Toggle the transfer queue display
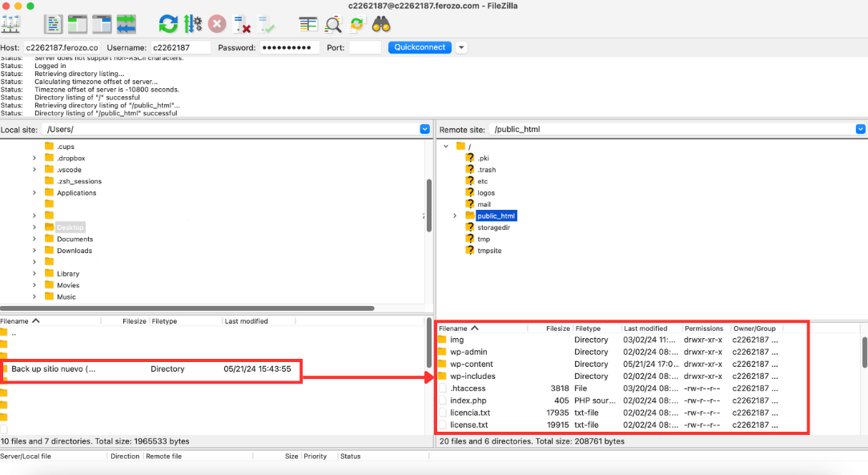The image size is (868, 475). pyautogui.click(x=127, y=24)
